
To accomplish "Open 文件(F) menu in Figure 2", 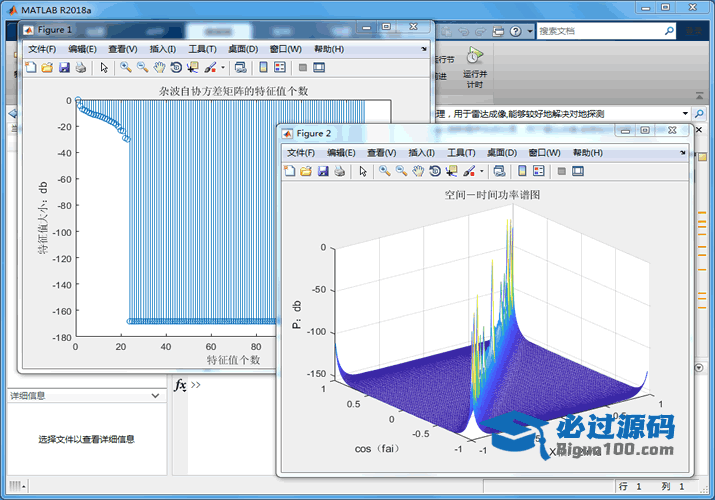I will 301,153.
